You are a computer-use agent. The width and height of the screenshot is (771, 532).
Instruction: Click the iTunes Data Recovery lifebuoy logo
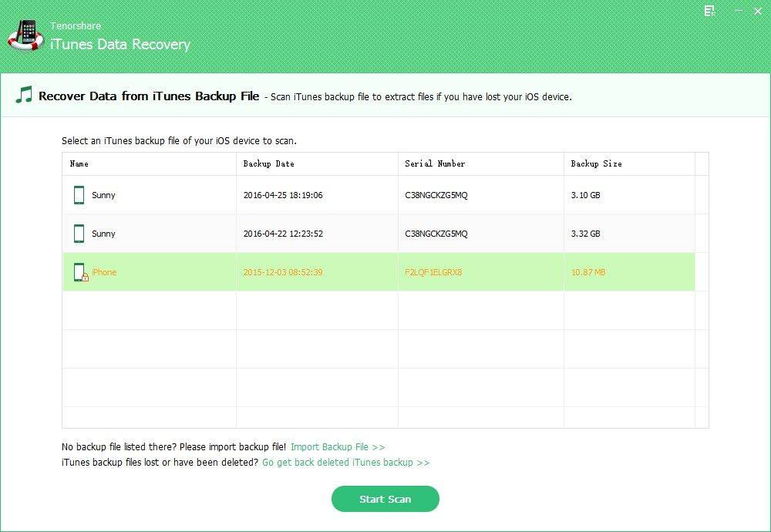click(25, 36)
